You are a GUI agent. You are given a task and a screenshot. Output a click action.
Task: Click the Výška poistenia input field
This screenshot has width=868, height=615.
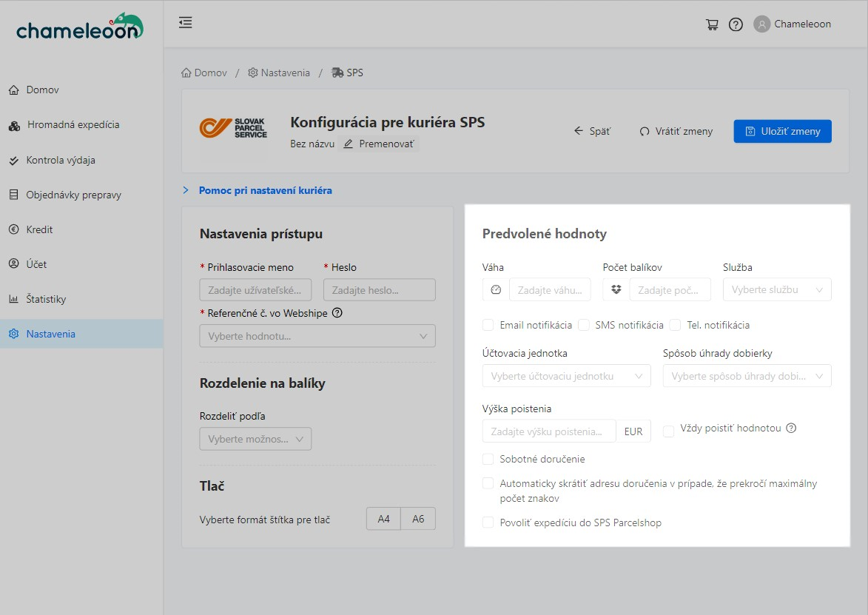[x=548, y=431]
